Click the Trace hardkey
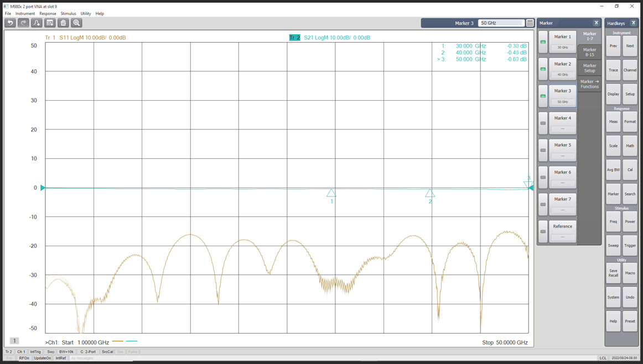 (x=613, y=70)
